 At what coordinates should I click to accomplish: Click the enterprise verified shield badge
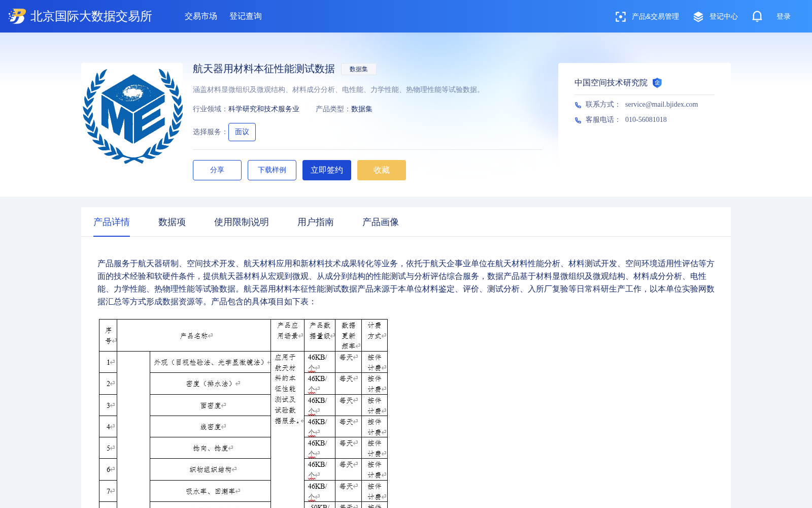[x=657, y=83]
